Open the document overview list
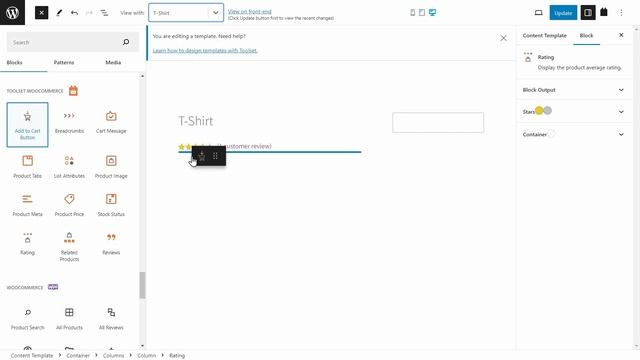The width and height of the screenshot is (640, 360). 104,13
